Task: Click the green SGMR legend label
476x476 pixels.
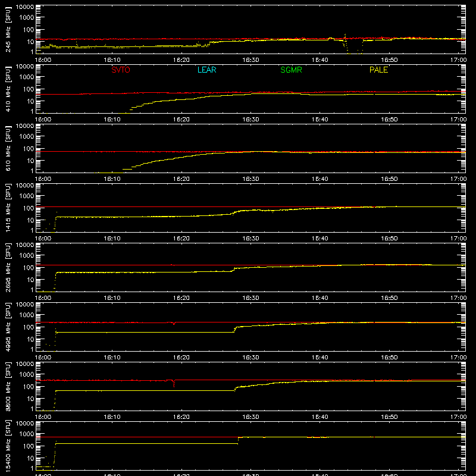Action: click(x=291, y=70)
